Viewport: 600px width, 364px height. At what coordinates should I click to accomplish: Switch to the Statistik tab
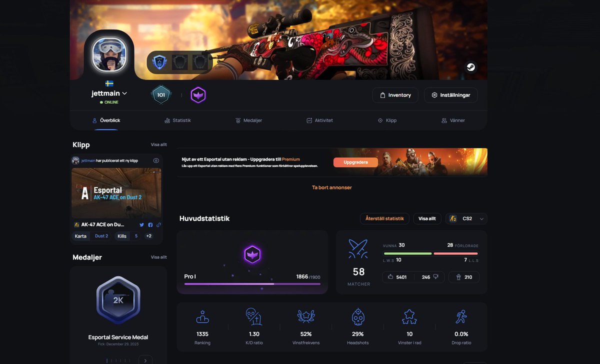[x=177, y=120]
